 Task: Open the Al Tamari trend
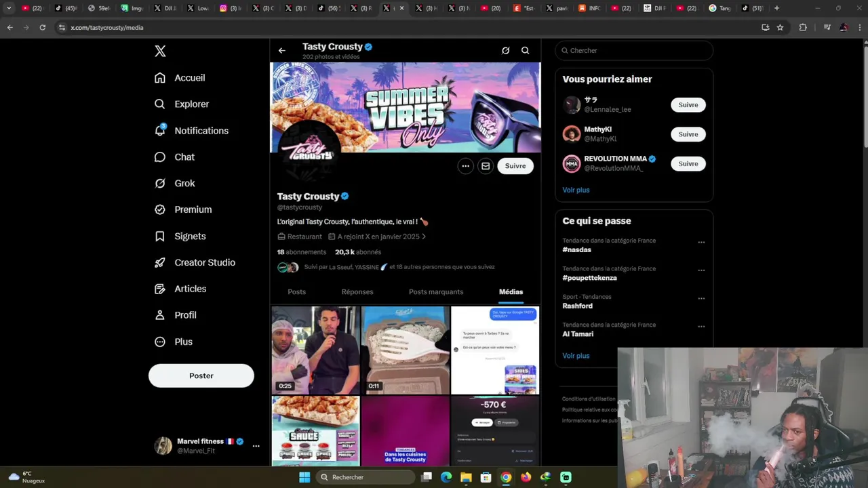pyautogui.click(x=578, y=334)
